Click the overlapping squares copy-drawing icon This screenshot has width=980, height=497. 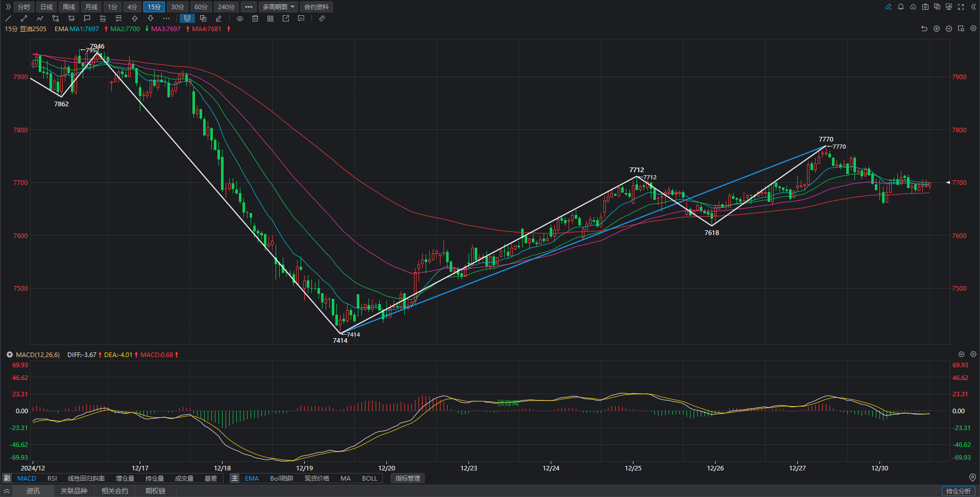click(x=203, y=18)
